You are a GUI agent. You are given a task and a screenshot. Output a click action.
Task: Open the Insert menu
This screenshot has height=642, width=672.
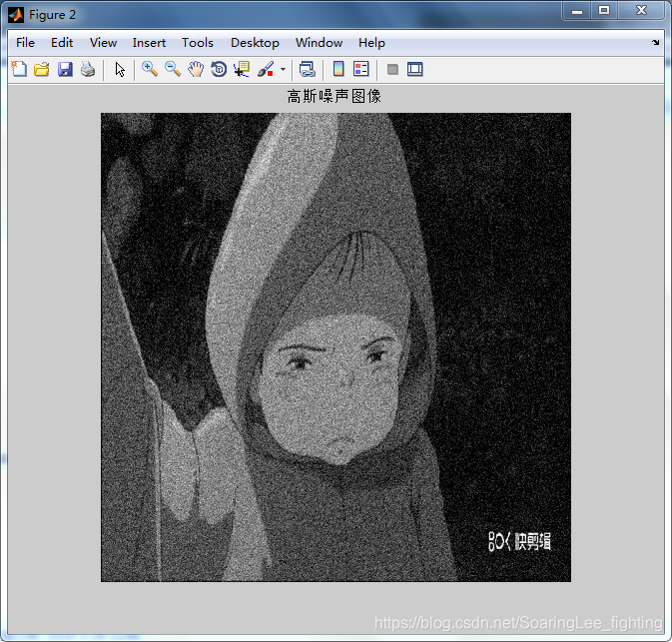coord(149,43)
